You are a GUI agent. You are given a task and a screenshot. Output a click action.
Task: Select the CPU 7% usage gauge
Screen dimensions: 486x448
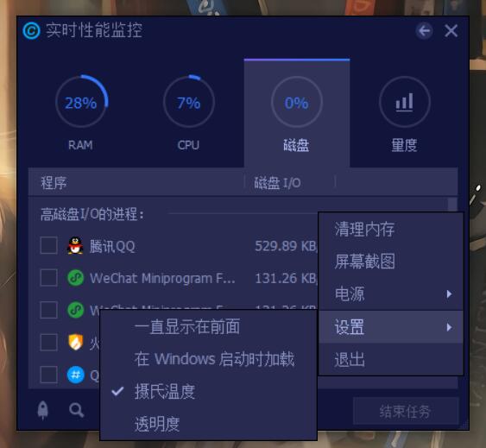coord(189,102)
